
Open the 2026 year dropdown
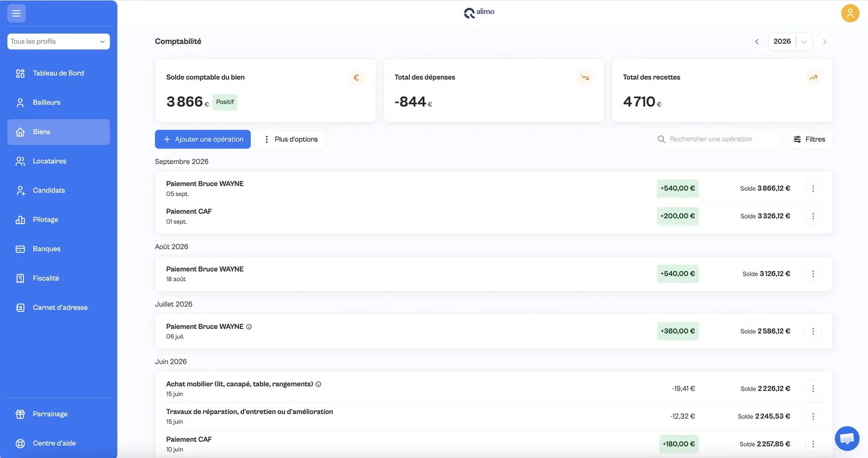(x=790, y=42)
